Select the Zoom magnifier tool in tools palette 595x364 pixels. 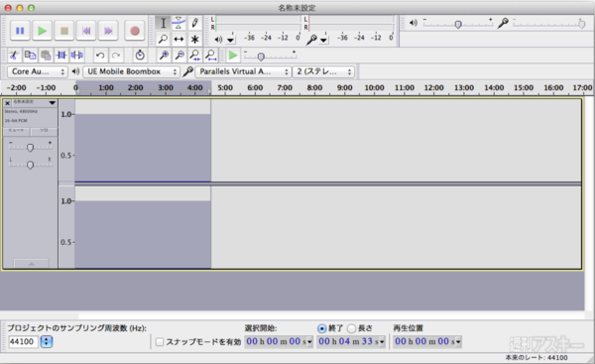pyautogui.click(x=163, y=39)
